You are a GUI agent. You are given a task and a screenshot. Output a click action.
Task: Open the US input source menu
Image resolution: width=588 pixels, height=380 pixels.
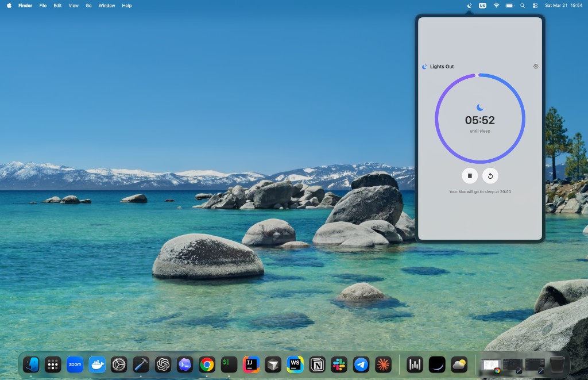(482, 6)
